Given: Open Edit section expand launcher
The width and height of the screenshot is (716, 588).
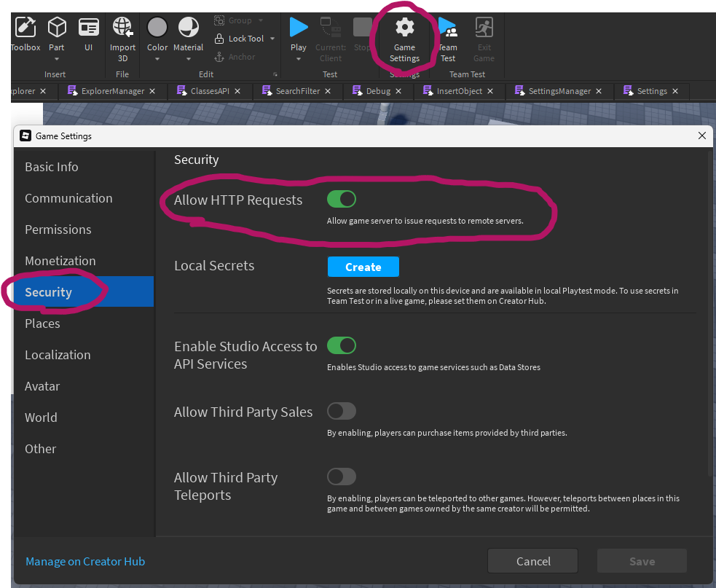Looking at the screenshot, I should point(275,74).
